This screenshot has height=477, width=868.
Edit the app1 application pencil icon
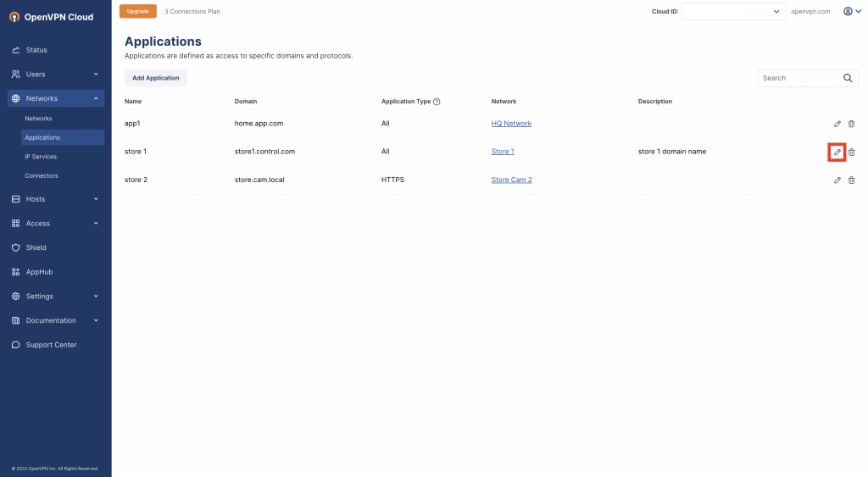click(x=837, y=124)
